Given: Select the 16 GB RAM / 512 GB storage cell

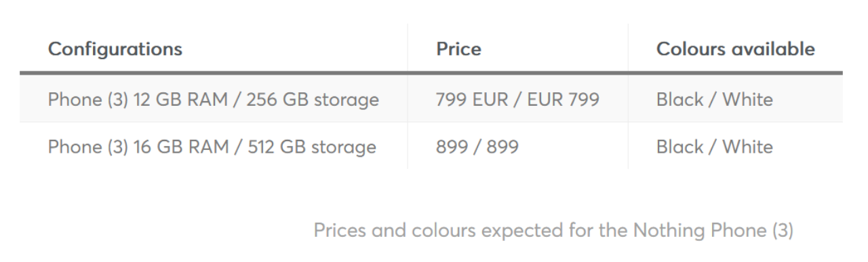Looking at the screenshot, I should point(214,146).
